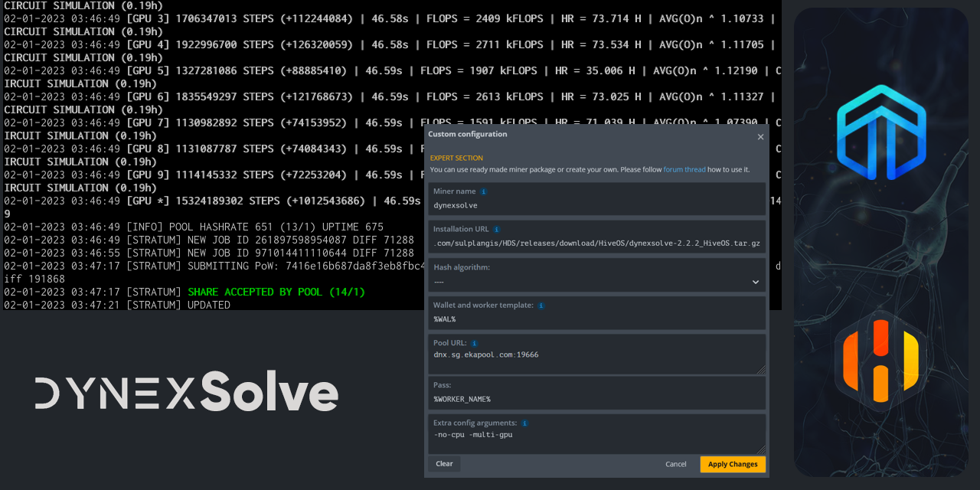Click the Extra config arguments info icon
The image size is (980, 490).
(x=524, y=423)
